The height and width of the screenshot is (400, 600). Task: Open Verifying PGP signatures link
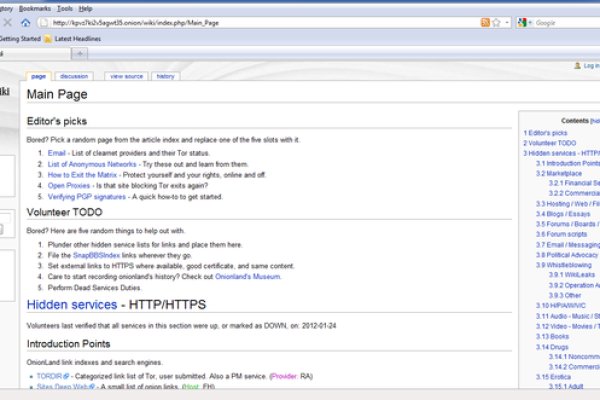tap(86, 197)
